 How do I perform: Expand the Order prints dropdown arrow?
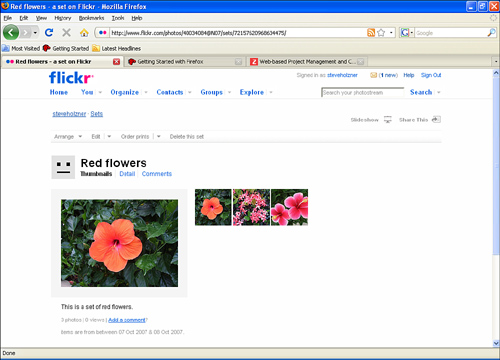pyautogui.click(x=159, y=137)
